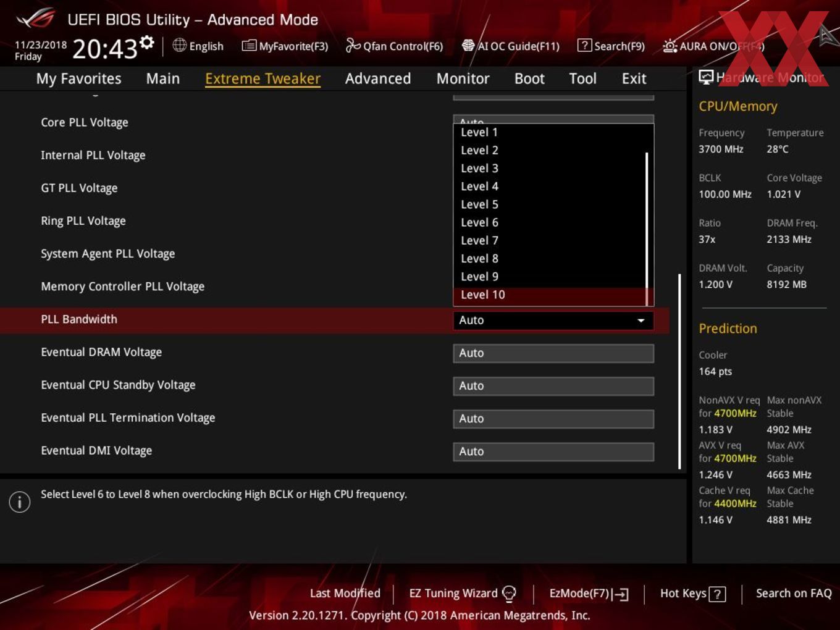840x630 pixels.
Task: Choose Level 2 in dropdown list
Action: [549, 150]
